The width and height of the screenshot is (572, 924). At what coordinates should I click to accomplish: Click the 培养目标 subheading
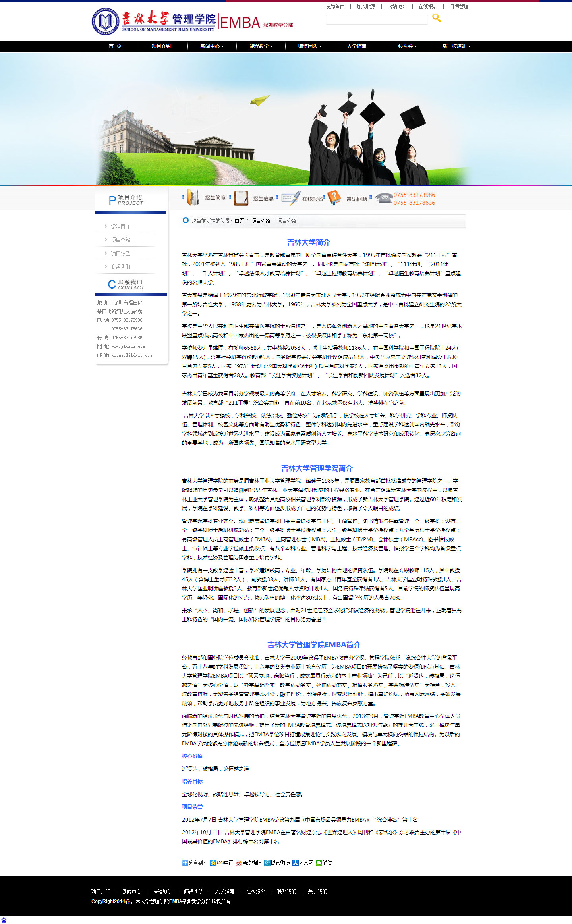(192, 781)
